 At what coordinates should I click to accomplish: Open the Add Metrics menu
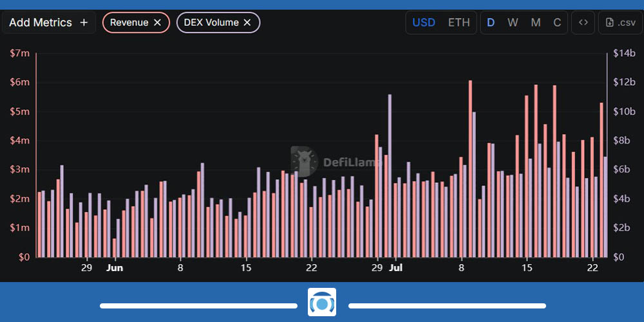49,23
